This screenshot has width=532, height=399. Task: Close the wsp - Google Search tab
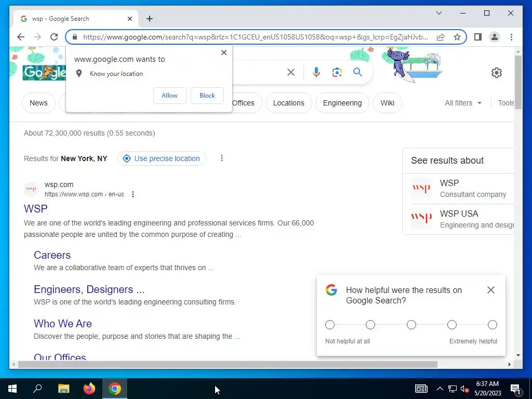[129, 19]
